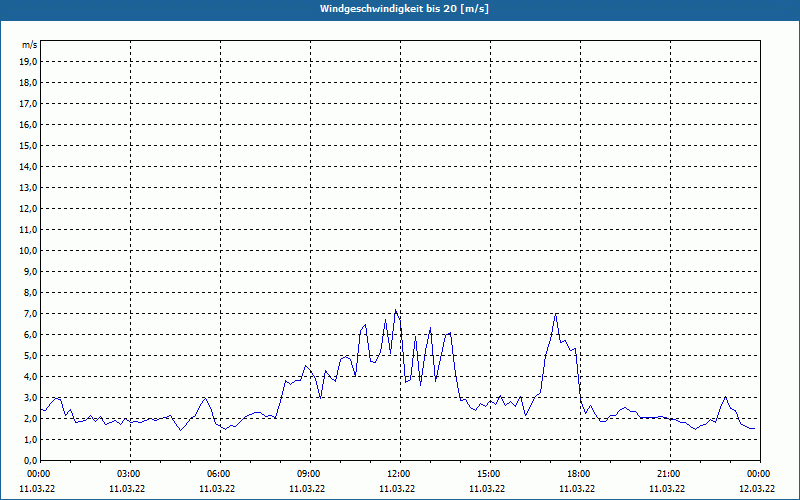Viewport: 800px width, 500px height.
Task: Select the 10,0 y-axis value
Action: pos(29,251)
